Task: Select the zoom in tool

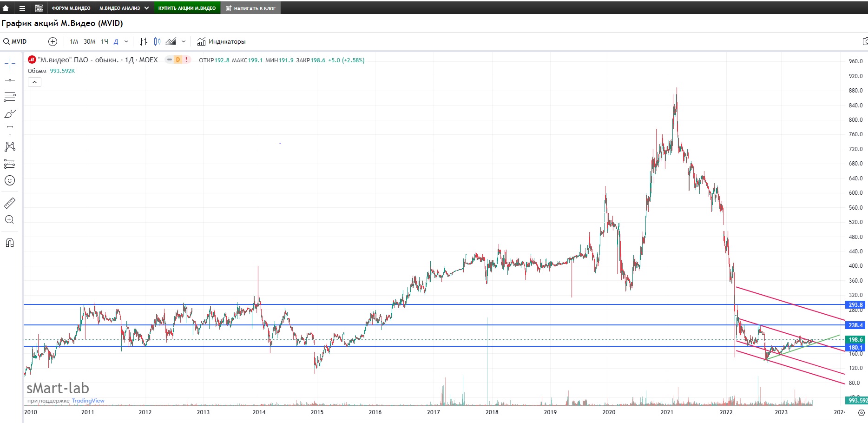Action: (10, 220)
